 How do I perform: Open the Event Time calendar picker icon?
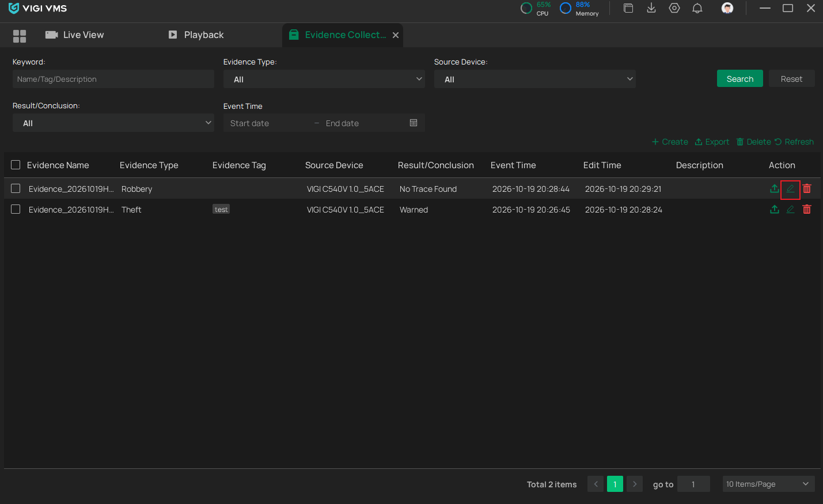pyautogui.click(x=414, y=123)
